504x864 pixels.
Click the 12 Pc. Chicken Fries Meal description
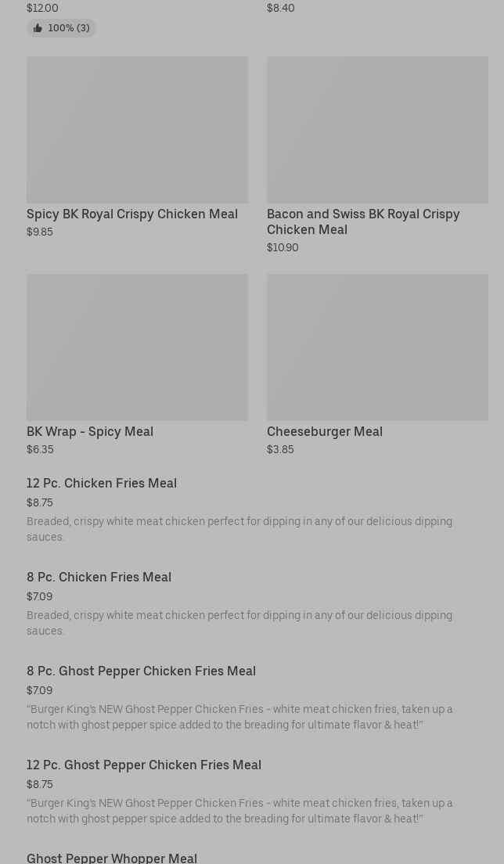pos(239,529)
